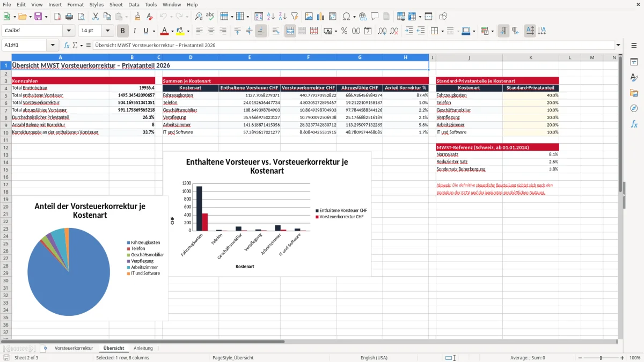Click the Print icon
The height and width of the screenshot is (362, 644).
(69, 17)
